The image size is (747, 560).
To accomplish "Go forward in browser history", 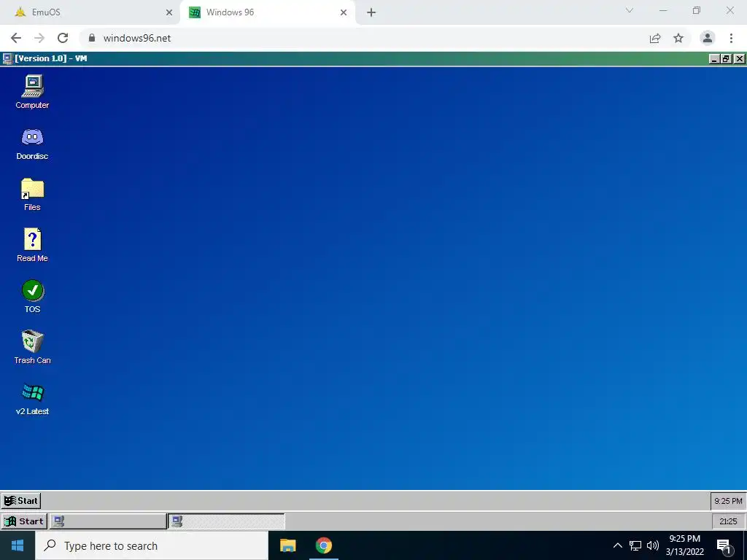I will coord(39,38).
